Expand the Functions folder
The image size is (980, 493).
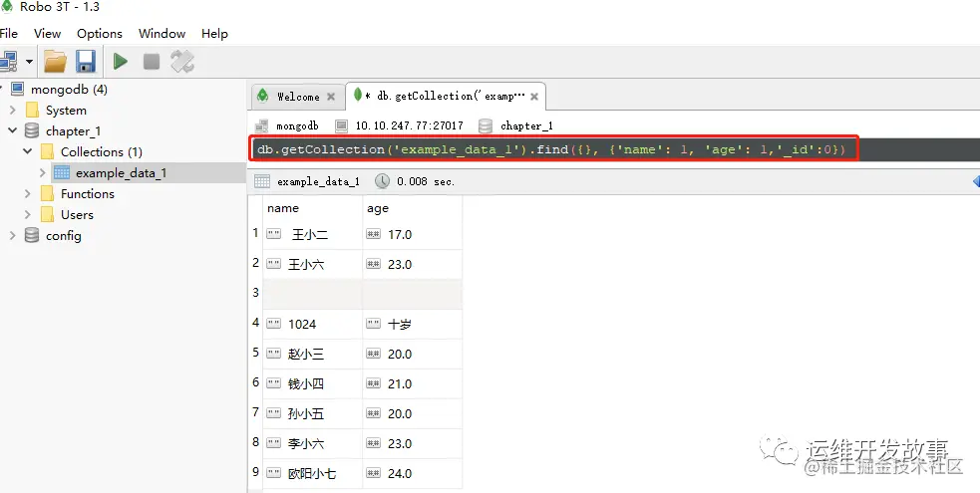pyautogui.click(x=28, y=194)
